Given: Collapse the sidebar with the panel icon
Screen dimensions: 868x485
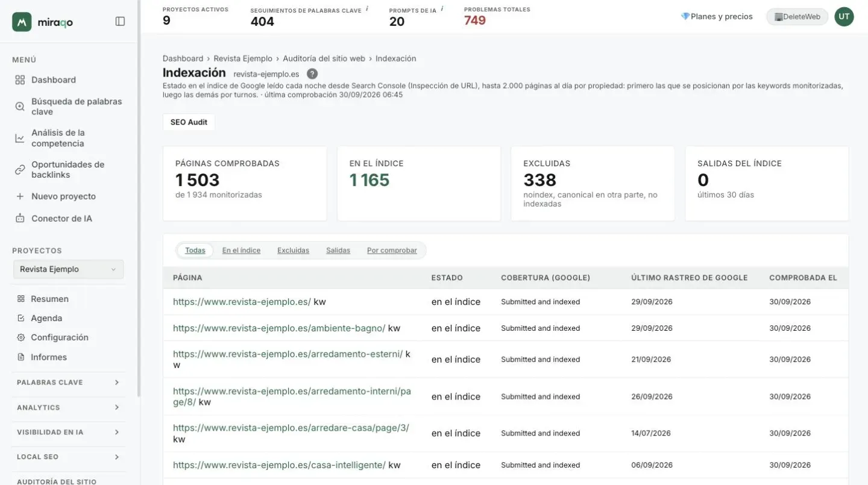Looking at the screenshot, I should [x=120, y=21].
